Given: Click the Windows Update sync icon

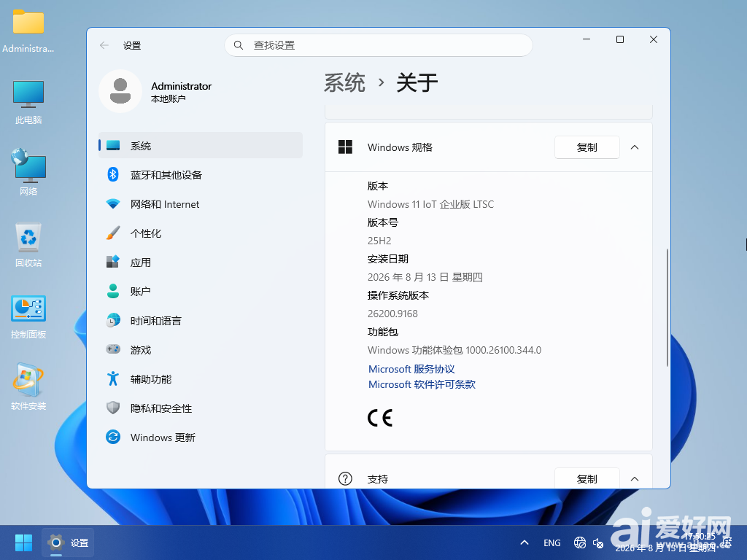Looking at the screenshot, I should (x=113, y=437).
